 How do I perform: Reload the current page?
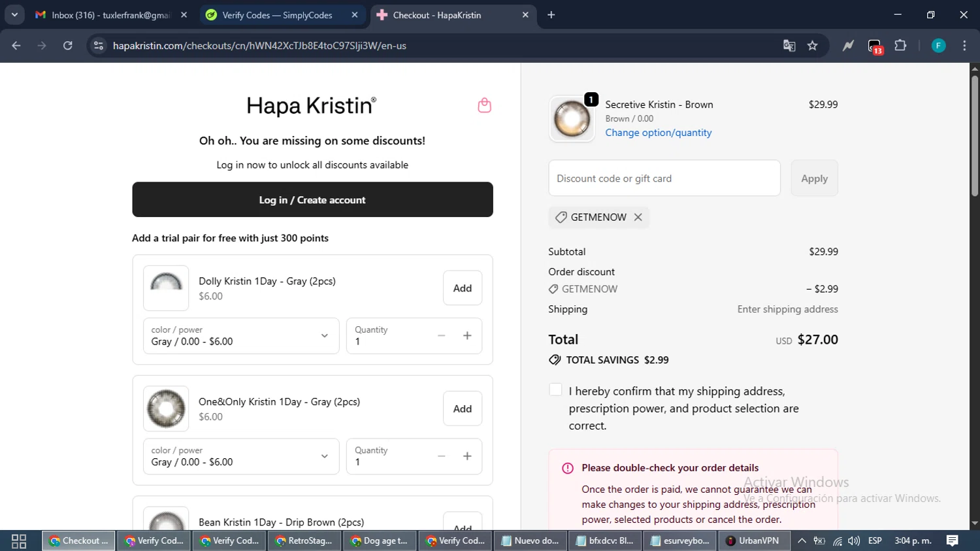pyautogui.click(x=68, y=46)
